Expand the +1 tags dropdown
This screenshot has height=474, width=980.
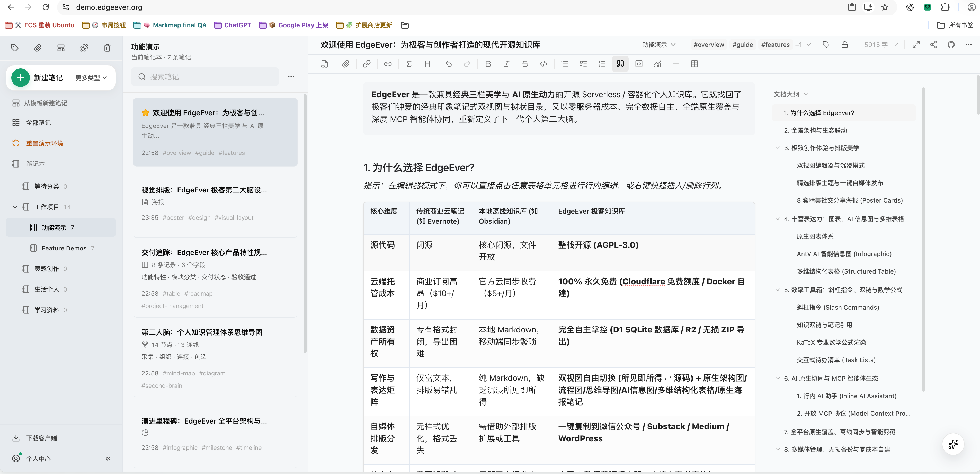[803, 45]
